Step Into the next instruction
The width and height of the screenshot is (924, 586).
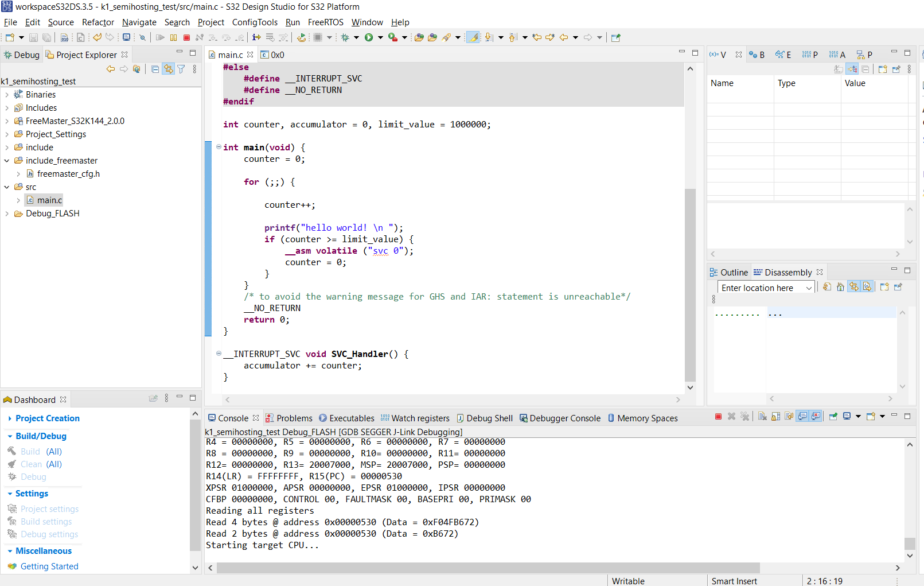(x=213, y=37)
